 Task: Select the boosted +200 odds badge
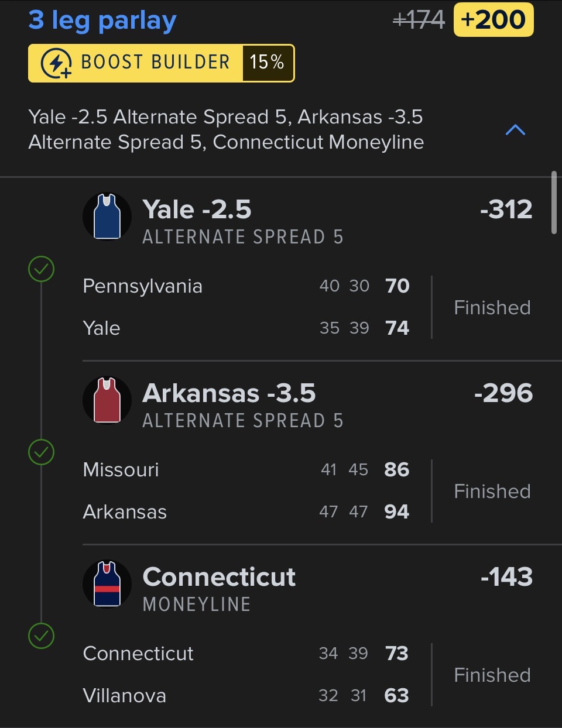click(494, 20)
